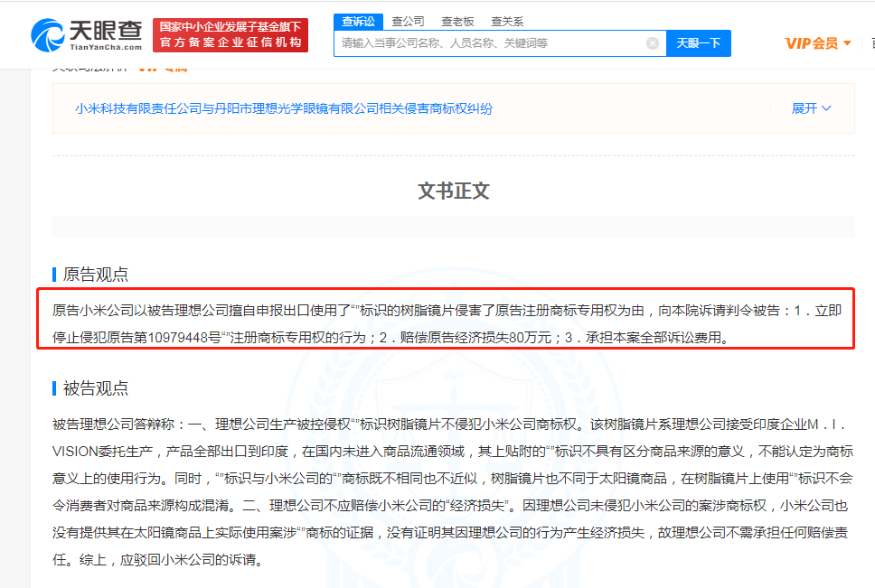Click the line starting 令消费者对商品来源构成混淆
This screenshot has height=588, width=875.
pos(450,506)
